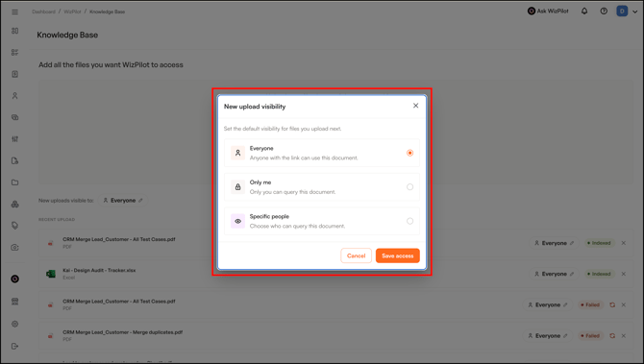Change visibility of CRM Merge duplicates.pdf
The height and width of the screenshot is (364, 644).
548,336
